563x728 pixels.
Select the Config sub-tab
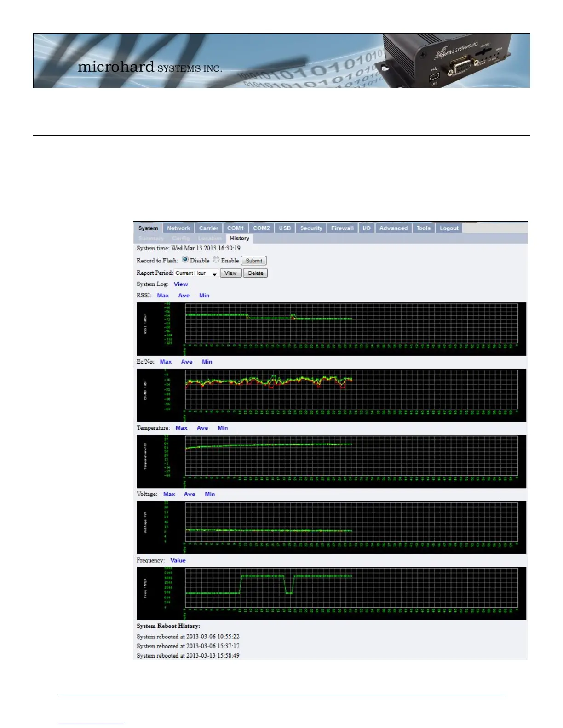(181, 238)
